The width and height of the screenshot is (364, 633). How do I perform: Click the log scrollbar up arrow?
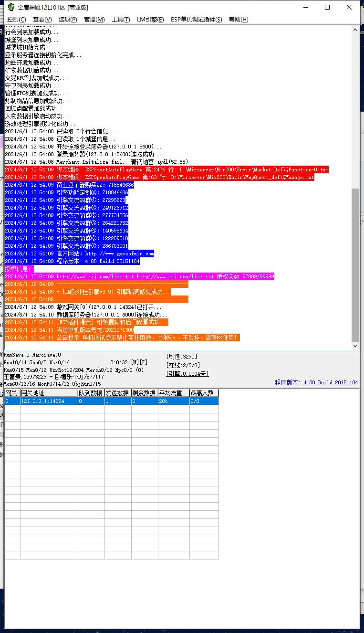pyautogui.click(x=355, y=30)
